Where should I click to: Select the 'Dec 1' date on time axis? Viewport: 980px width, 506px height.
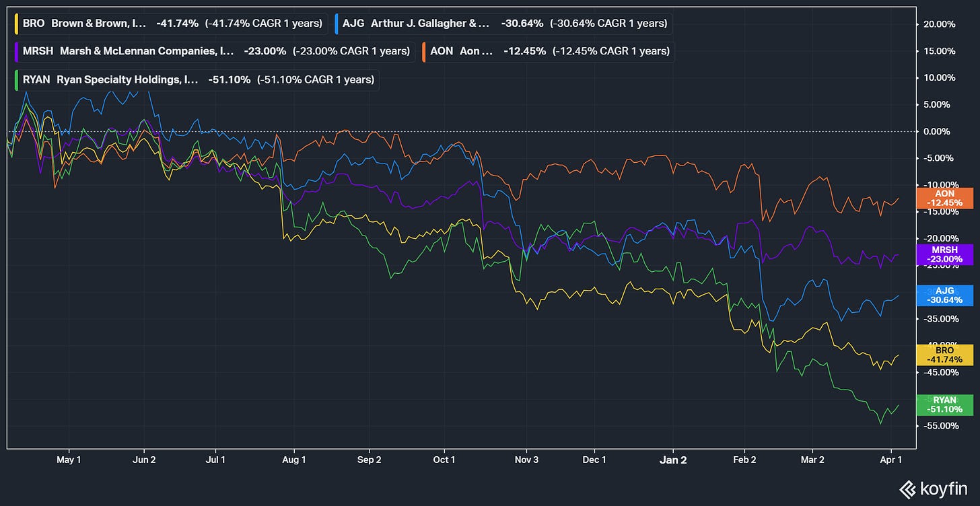595,460
